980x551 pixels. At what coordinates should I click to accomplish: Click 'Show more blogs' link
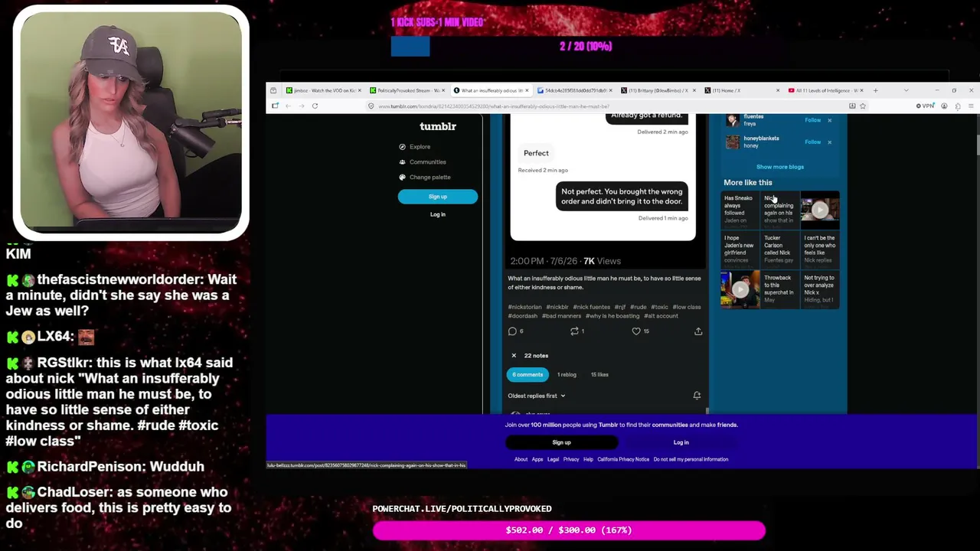pos(780,167)
